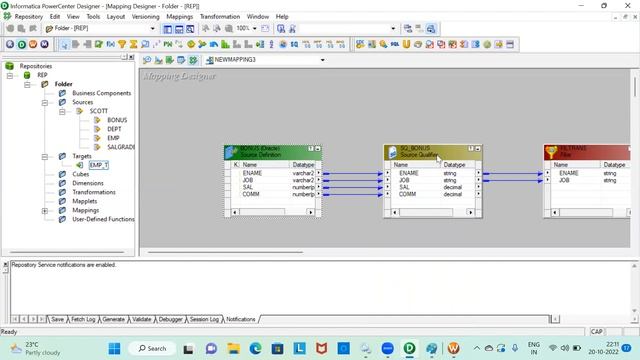Open the Layout menu
This screenshot has width=640, height=360.
coord(116,17)
